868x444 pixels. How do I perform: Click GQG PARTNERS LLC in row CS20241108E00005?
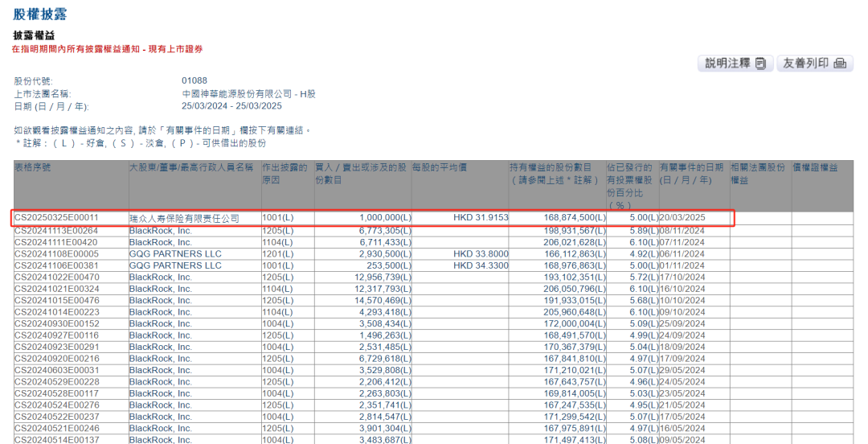[x=175, y=254]
